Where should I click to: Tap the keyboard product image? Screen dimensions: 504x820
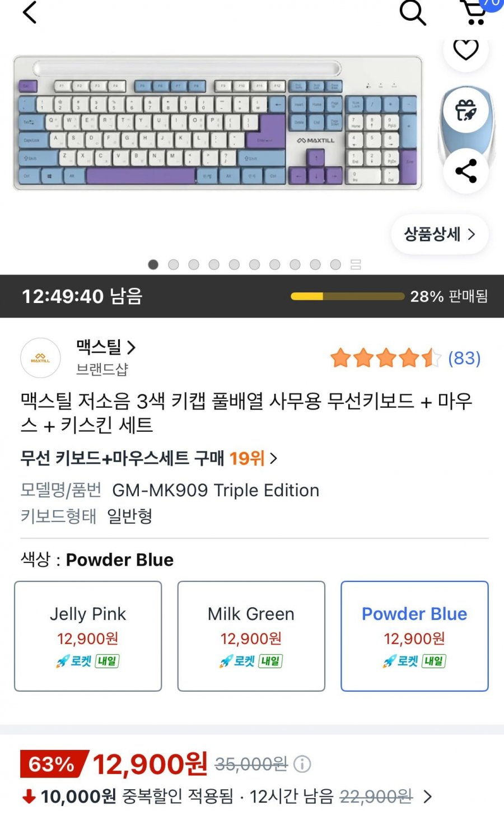tap(218, 123)
